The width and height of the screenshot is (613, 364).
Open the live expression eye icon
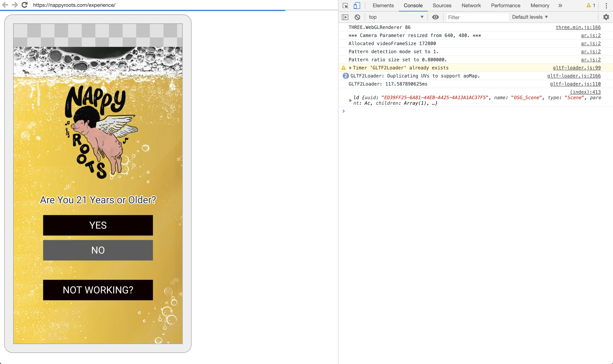click(x=435, y=17)
